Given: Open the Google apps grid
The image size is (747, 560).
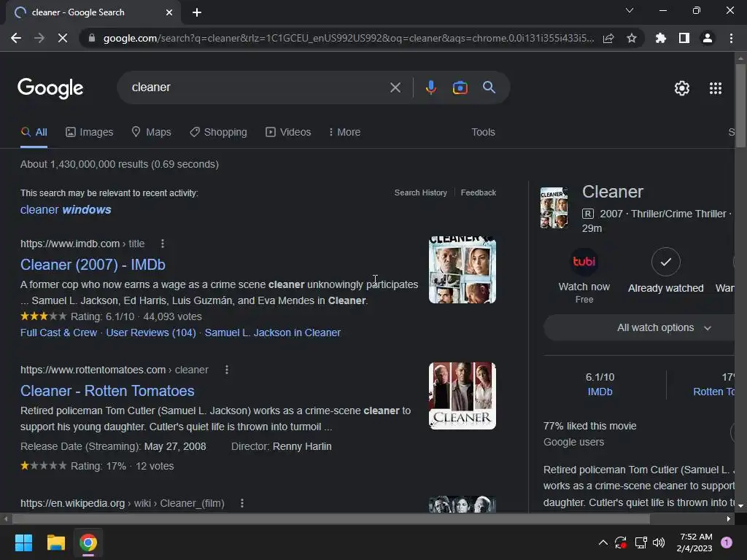Looking at the screenshot, I should point(716,88).
